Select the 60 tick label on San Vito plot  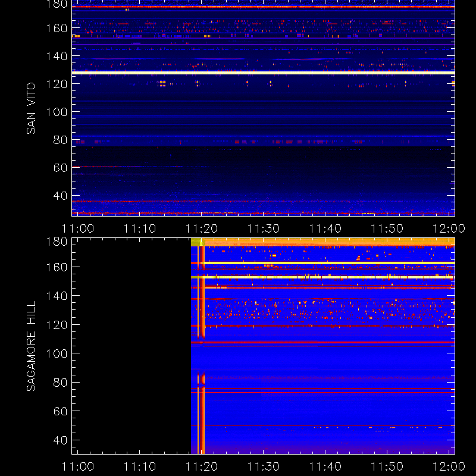coord(60,168)
